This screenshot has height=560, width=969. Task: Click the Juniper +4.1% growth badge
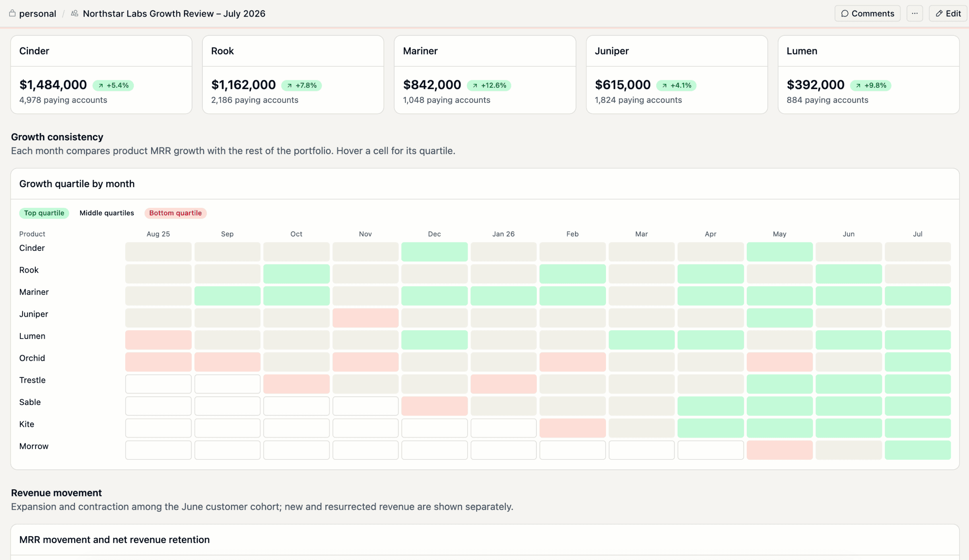click(676, 85)
